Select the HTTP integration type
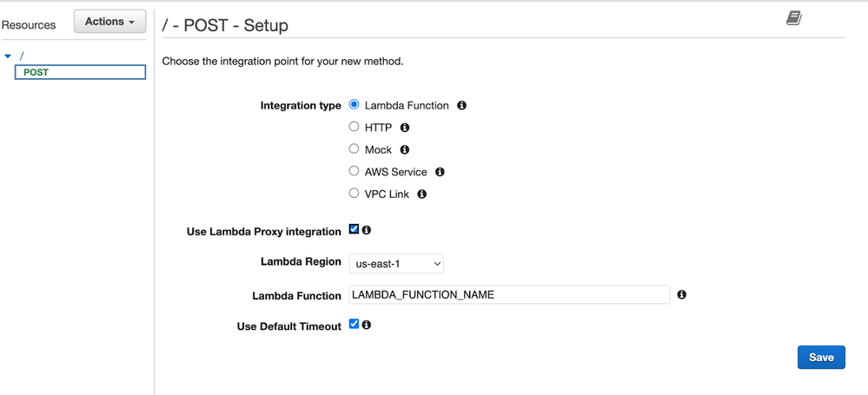The height and width of the screenshot is (395, 868). [354, 127]
